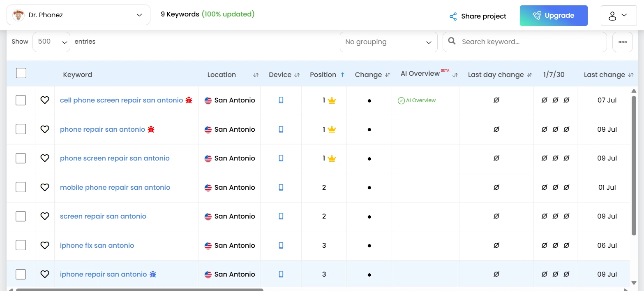
Task: Check 'mobile phone repair san antonio' row
Action: pos(21,187)
